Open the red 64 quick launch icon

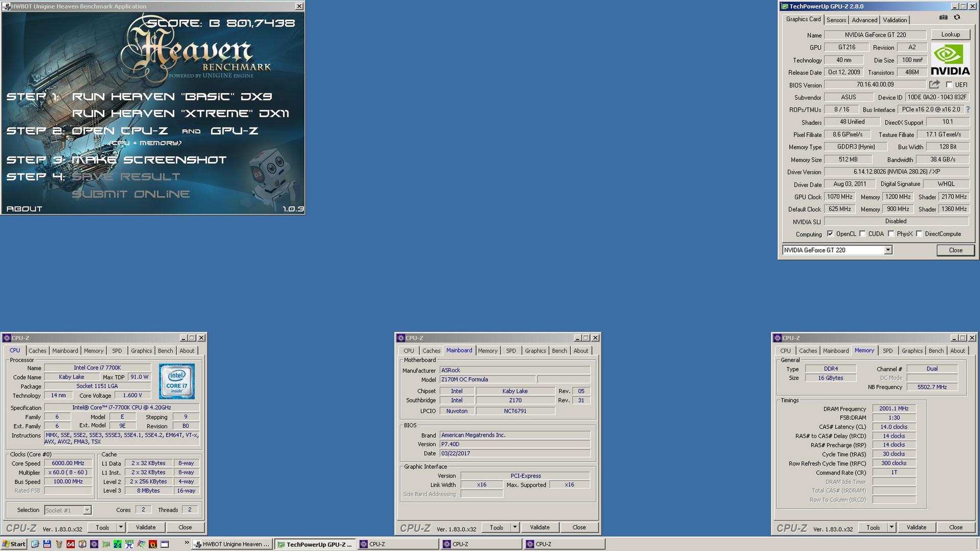pyautogui.click(x=70, y=544)
